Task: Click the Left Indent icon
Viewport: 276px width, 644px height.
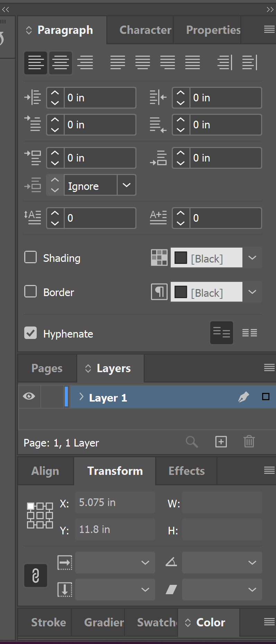Action: [x=33, y=98]
